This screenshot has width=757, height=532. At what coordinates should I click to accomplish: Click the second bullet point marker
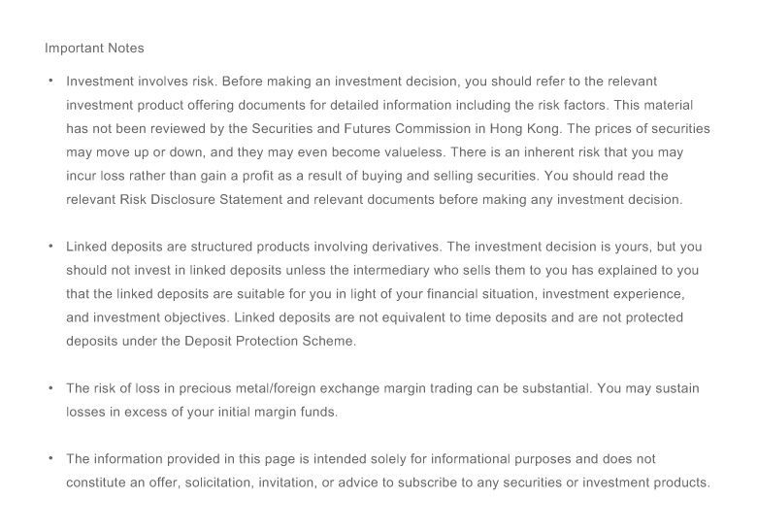(x=50, y=247)
